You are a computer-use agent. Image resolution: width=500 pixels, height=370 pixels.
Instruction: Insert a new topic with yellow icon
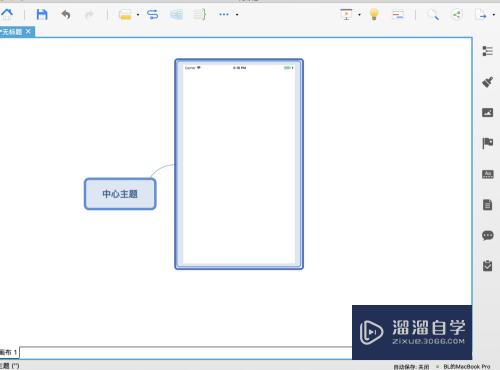(125, 15)
